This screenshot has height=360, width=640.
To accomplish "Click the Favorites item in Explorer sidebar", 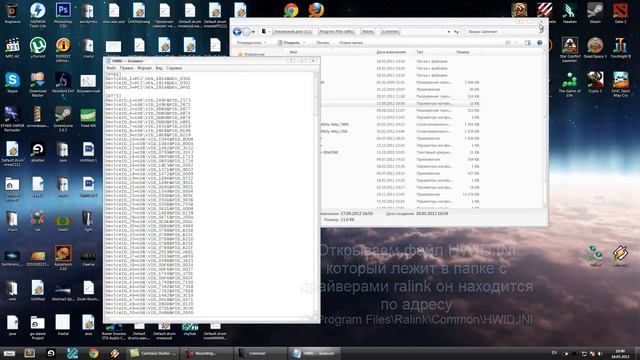I will pyautogui.click(x=251, y=54).
